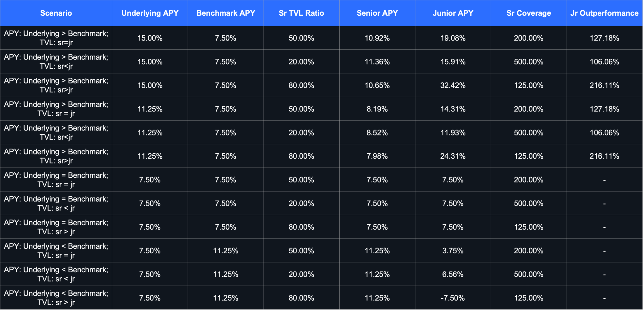Viewport: 644px width, 312px height.
Task: Select the 32.42% Junior APY cell
Action: coord(453,85)
